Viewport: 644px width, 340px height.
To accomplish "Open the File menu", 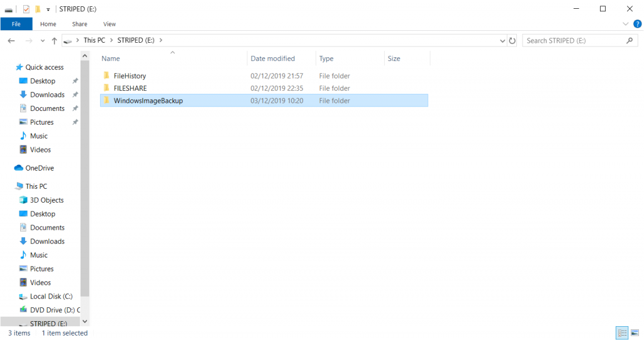I will point(16,24).
